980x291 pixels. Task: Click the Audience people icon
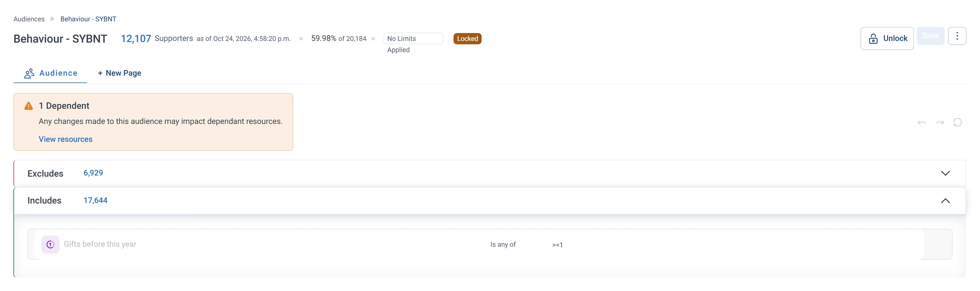[29, 74]
